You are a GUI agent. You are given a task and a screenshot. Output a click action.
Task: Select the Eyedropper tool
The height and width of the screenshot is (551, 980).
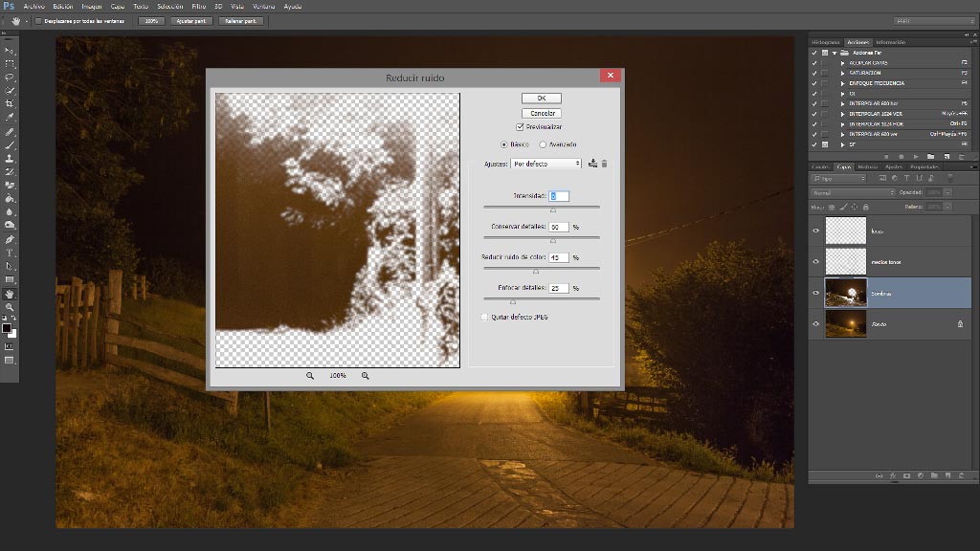pos(10,117)
